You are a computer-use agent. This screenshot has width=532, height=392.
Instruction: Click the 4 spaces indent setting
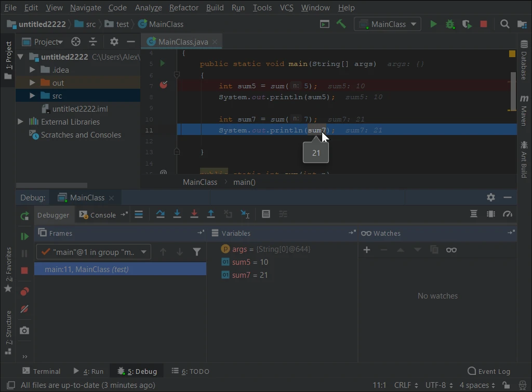point(477,385)
